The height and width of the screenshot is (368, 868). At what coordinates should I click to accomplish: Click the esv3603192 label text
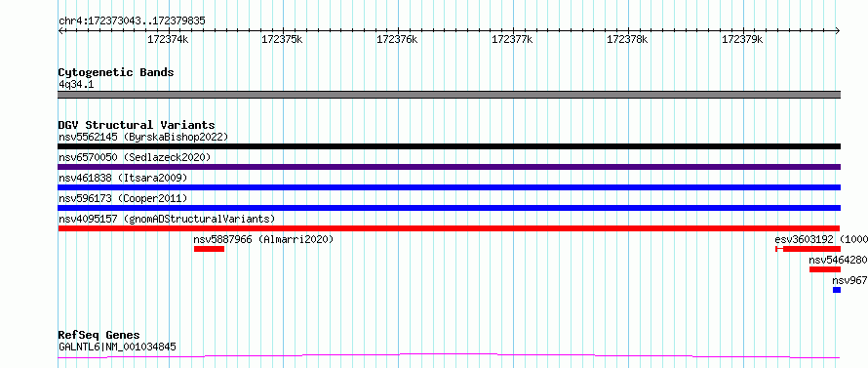[804, 239]
